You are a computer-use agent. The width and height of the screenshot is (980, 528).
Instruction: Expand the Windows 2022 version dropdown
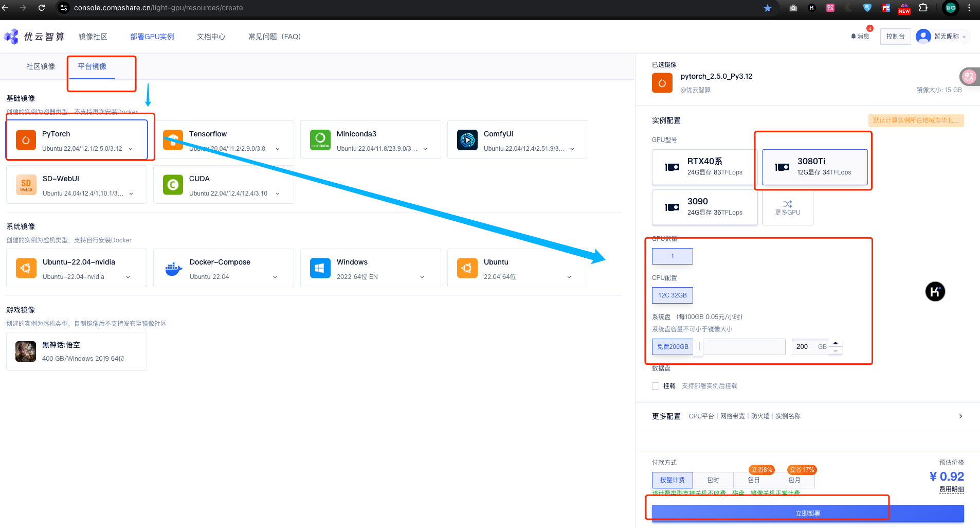point(422,277)
